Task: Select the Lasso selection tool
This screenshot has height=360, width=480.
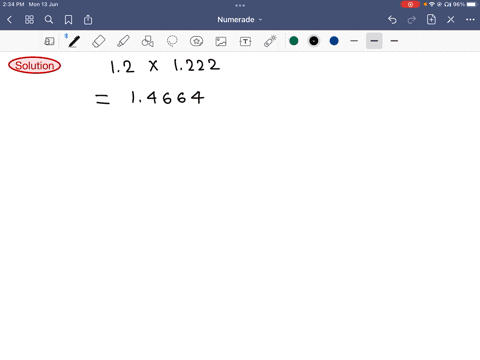Action: [172, 41]
